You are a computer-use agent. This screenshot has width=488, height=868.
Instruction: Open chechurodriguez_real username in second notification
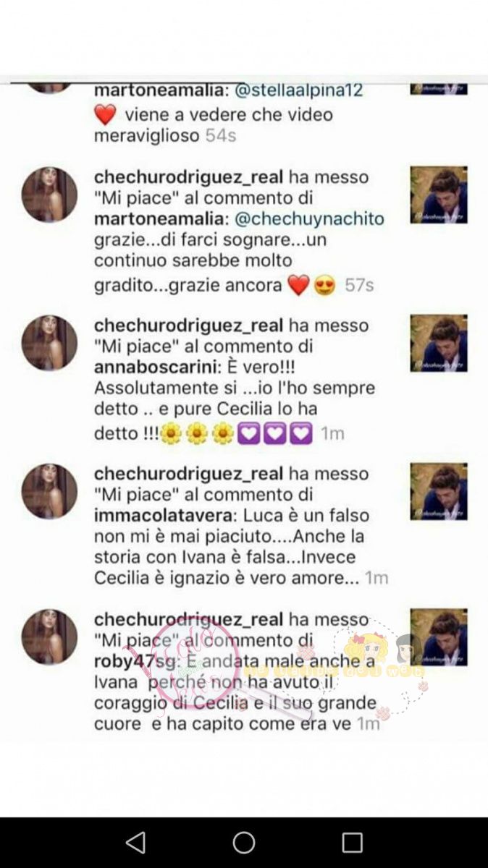pyautogui.click(x=189, y=176)
